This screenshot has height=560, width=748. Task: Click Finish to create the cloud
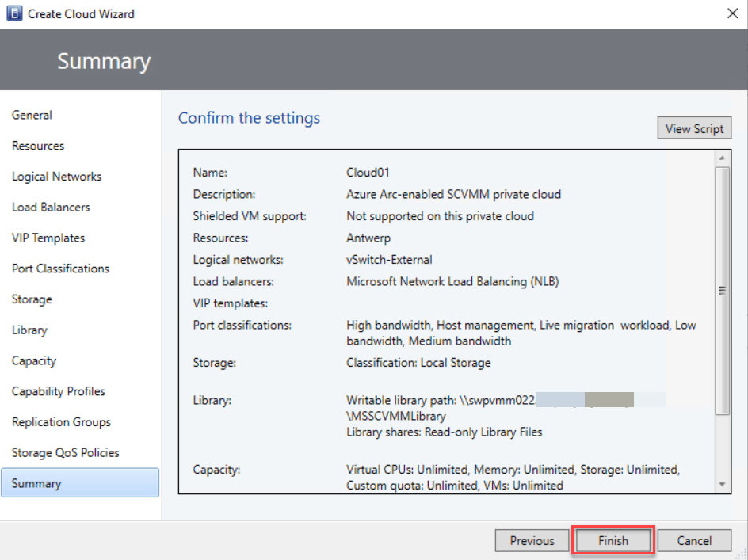(613, 541)
